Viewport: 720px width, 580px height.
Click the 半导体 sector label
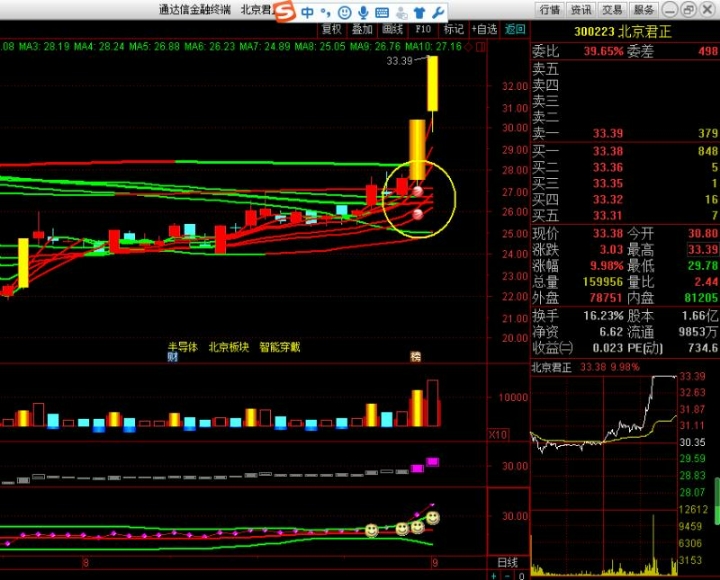point(183,347)
